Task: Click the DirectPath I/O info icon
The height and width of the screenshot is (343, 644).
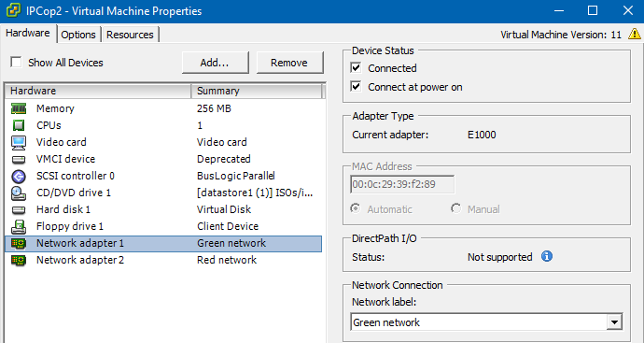Action: coord(547,257)
